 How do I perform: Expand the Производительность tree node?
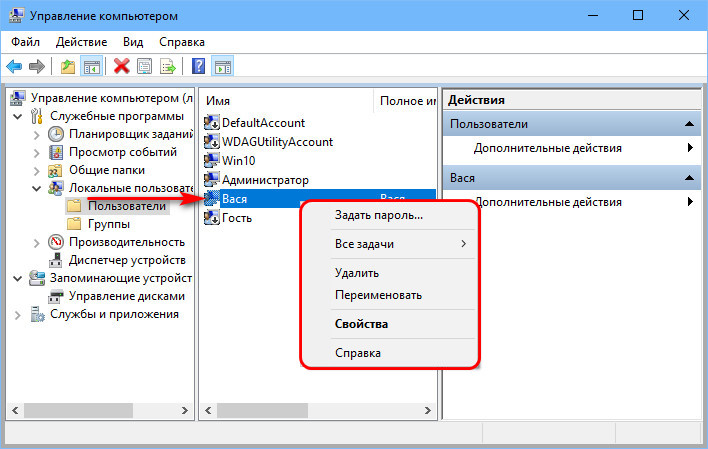(x=37, y=242)
